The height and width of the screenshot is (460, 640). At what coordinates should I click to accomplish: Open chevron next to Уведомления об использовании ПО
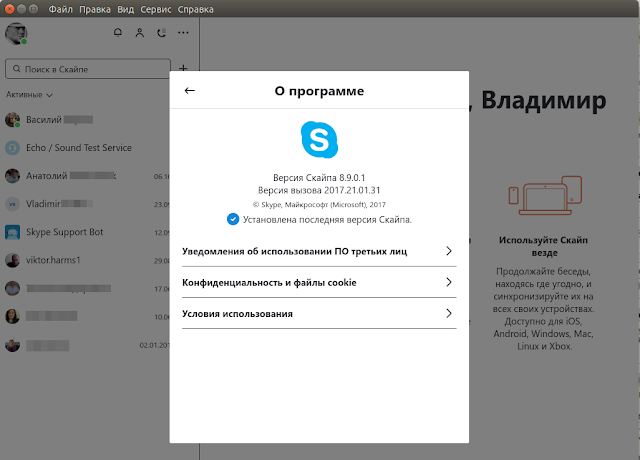coord(449,251)
